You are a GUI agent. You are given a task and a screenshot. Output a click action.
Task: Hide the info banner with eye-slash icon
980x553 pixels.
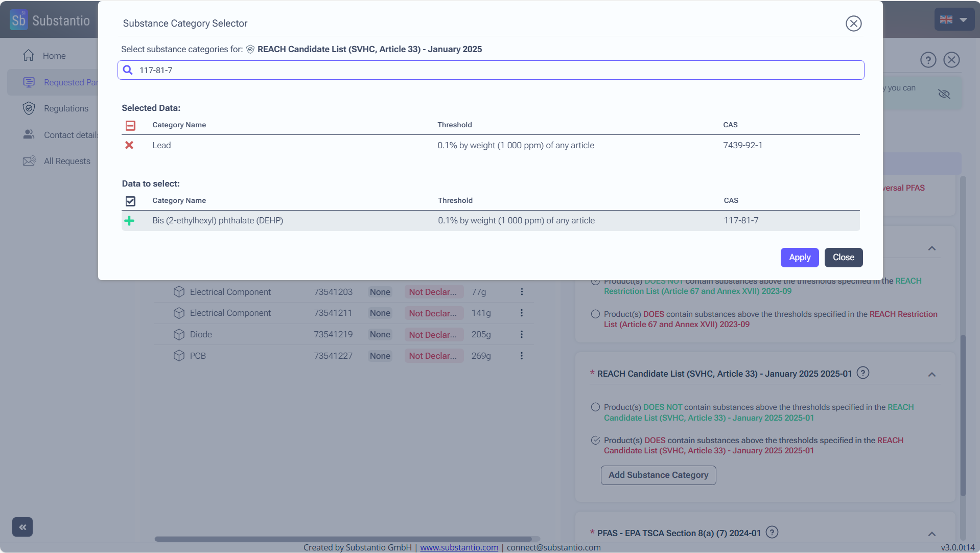point(944,94)
